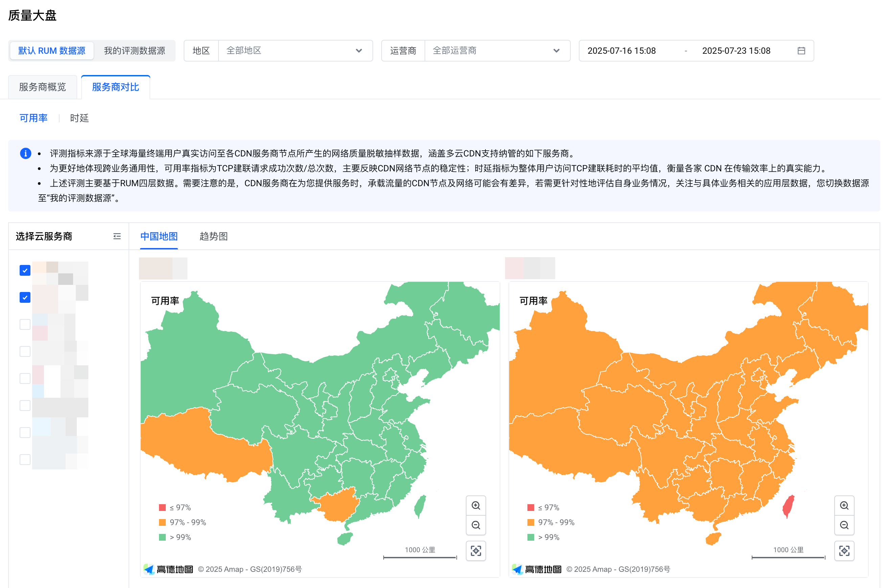Zoom out on the left availability map

click(476, 525)
